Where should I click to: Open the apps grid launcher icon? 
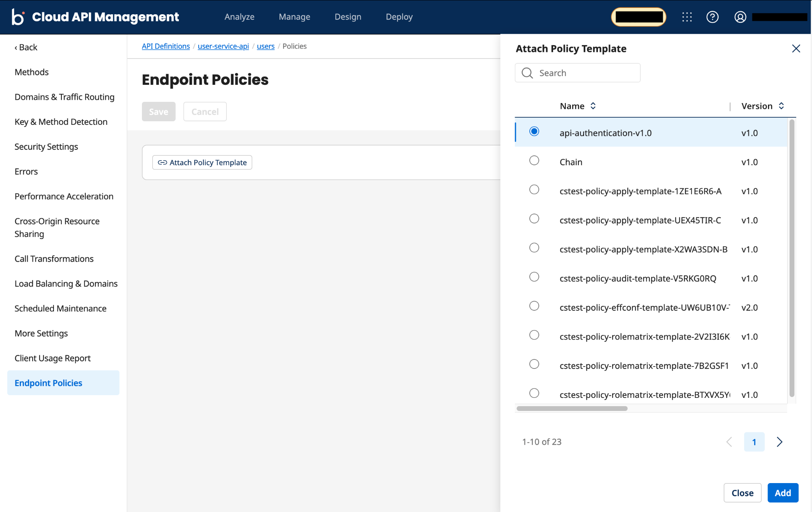pos(687,17)
